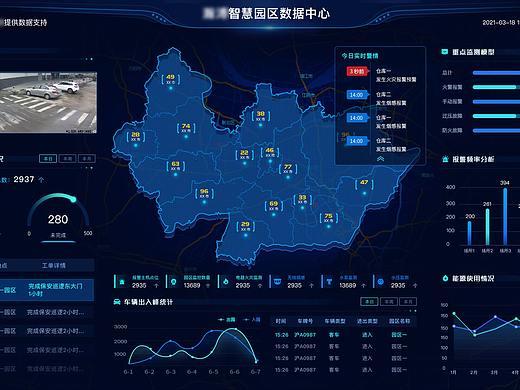Click the 2937 count value

(x=24, y=179)
